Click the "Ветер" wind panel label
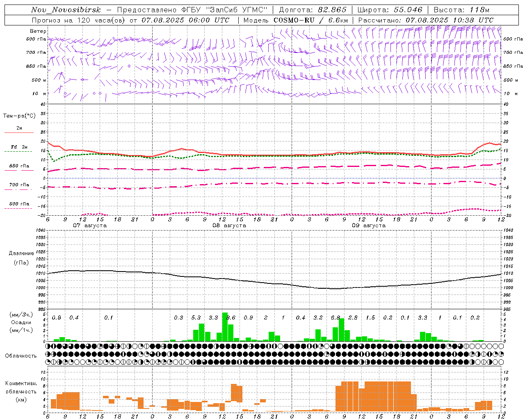The width and height of the screenshot is (525, 420). [x=38, y=31]
